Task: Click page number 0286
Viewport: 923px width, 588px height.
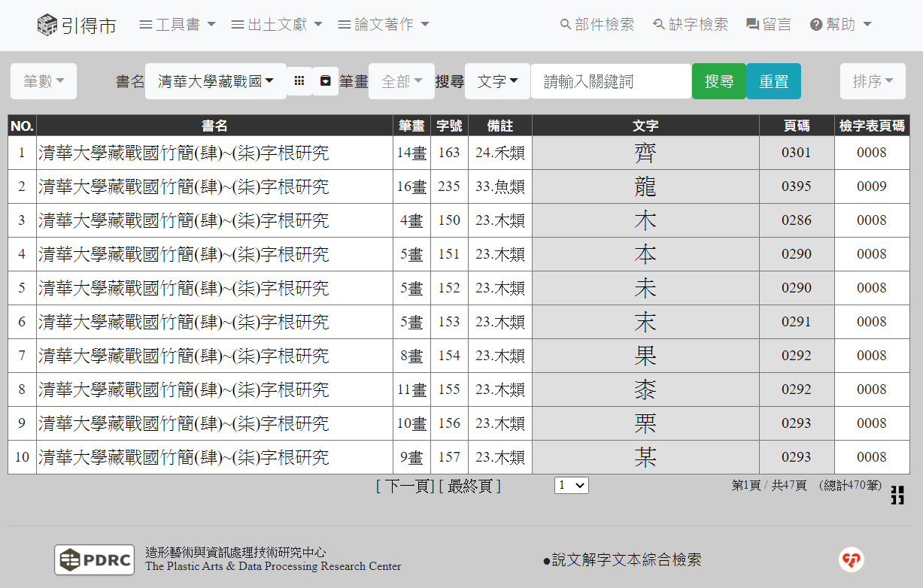Action: [797, 220]
